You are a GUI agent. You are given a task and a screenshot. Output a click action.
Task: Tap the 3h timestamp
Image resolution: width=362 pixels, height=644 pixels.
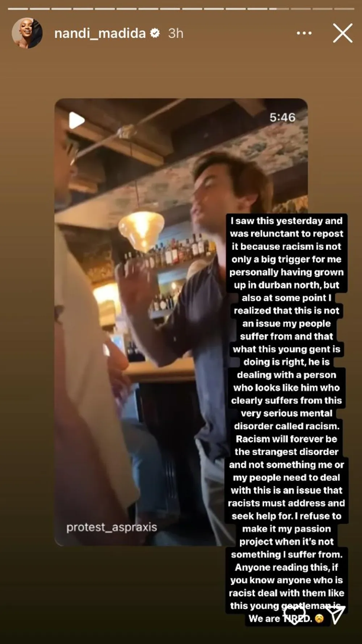176,33
